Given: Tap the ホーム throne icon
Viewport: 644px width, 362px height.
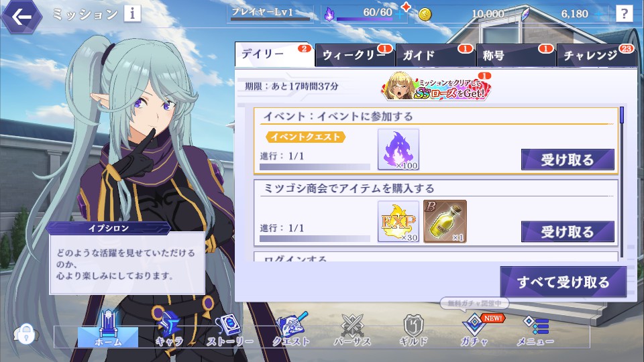Looking at the screenshot, I should click(108, 328).
